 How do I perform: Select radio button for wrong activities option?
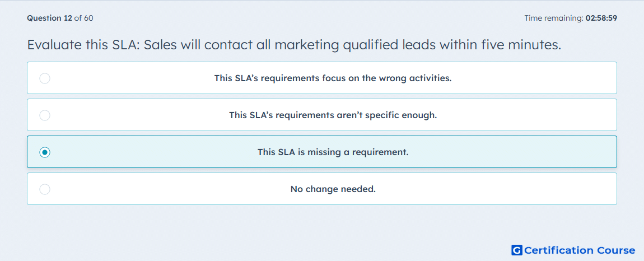pos(45,78)
